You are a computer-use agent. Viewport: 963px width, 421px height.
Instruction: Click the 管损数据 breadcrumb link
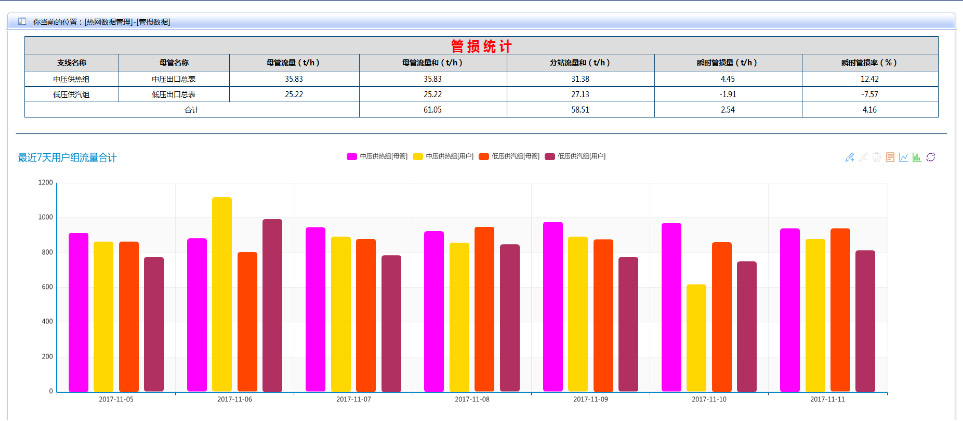tap(154, 21)
